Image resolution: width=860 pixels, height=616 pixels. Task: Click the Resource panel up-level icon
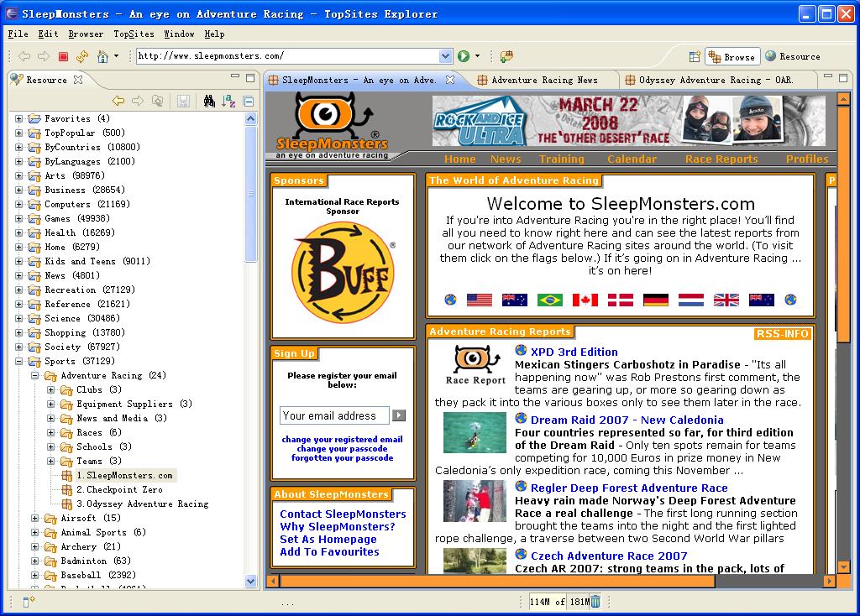click(157, 101)
